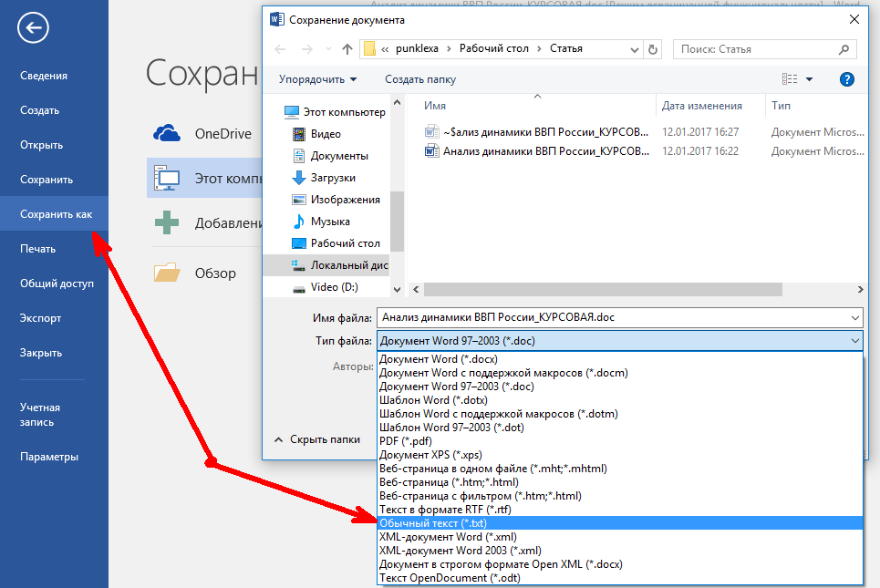Click the help question mark icon
Screen dimensions: 880x588
click(846, 79)
